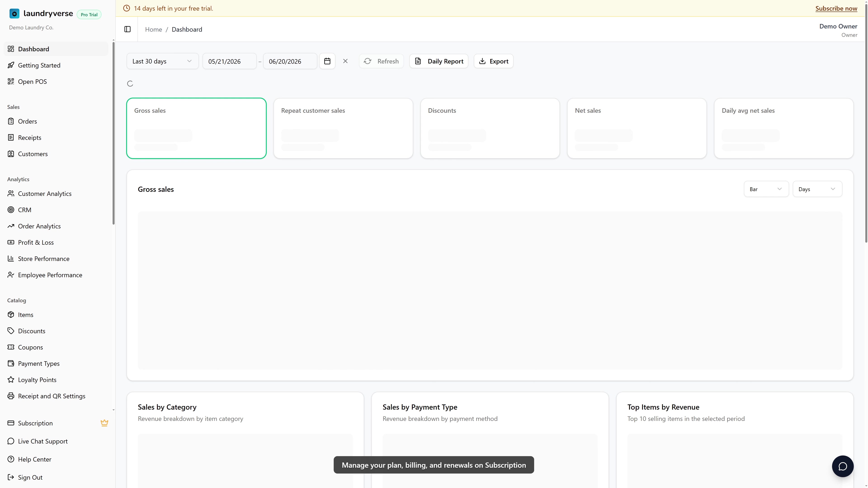Open the Daily Report
This screenshot has height=488, width=868.
coord(439,61)
